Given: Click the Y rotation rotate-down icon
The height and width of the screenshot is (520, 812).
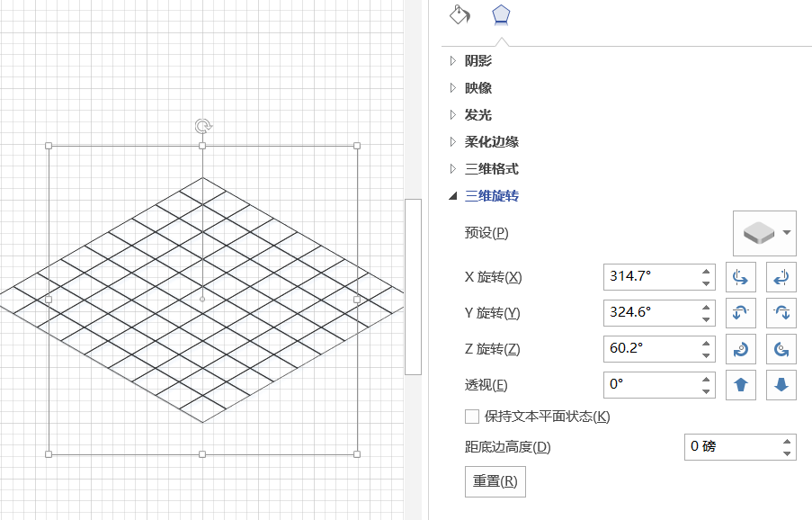Looking at the screenshot, I should point(781,313).
